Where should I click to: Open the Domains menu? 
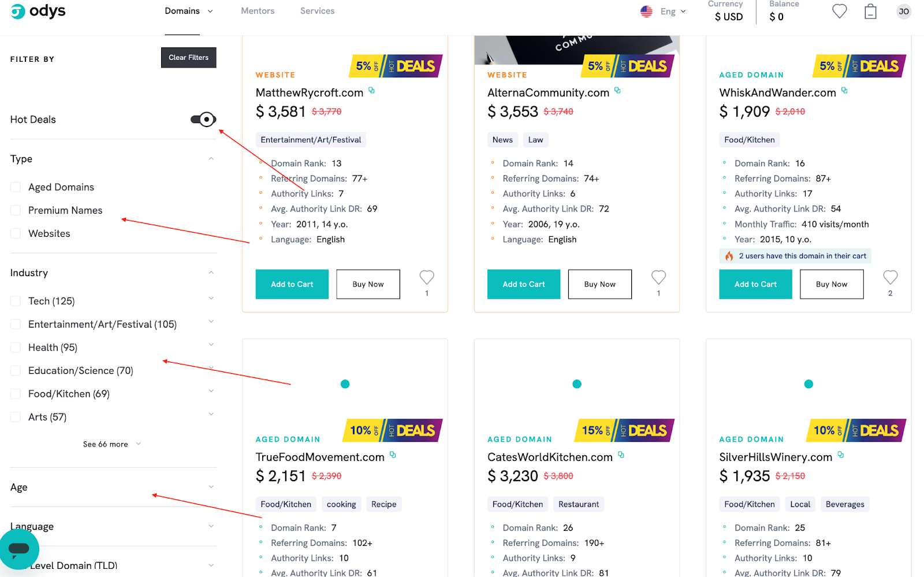189,11
